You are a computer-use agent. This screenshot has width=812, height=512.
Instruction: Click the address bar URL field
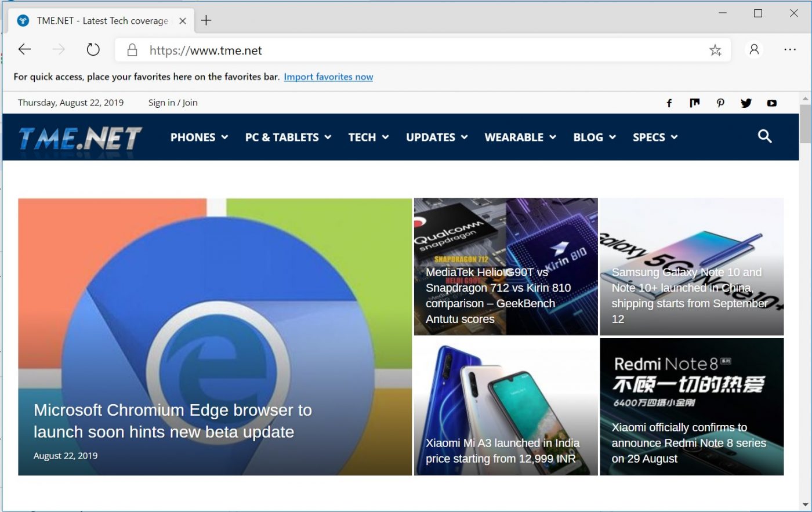pos(406,50)
